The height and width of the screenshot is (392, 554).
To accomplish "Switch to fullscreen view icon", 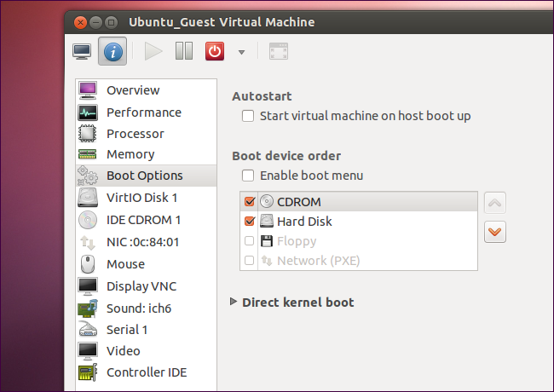I will (278, 51).
